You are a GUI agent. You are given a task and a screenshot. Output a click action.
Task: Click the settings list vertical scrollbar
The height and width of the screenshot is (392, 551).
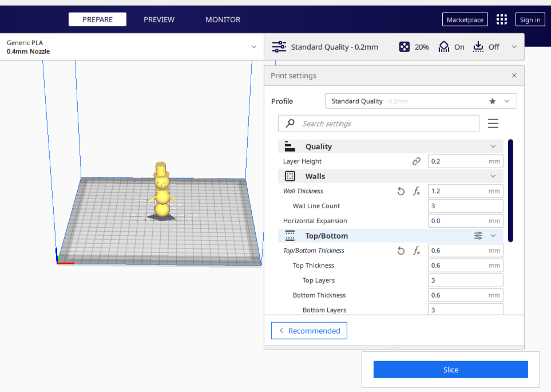click(510, 191)
